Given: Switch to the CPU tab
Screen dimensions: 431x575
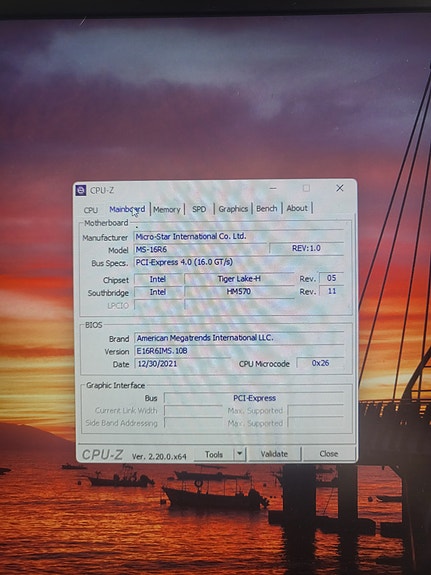Looking at the screenshot, I should point(91,210).
